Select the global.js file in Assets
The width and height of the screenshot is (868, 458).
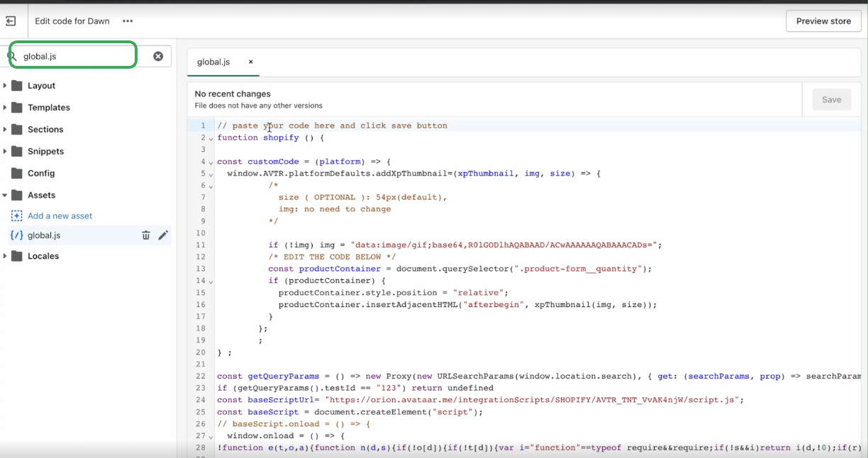coord(89,235)
